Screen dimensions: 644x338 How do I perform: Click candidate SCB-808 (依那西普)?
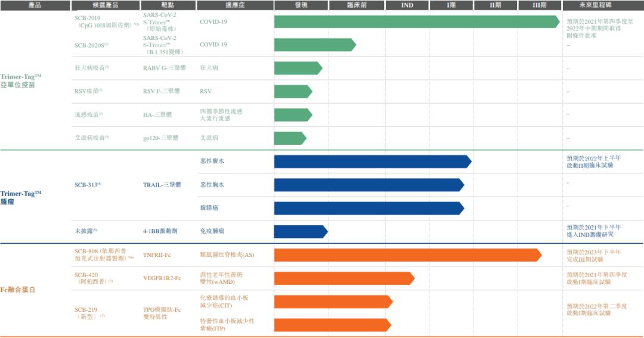coord(104,255)
